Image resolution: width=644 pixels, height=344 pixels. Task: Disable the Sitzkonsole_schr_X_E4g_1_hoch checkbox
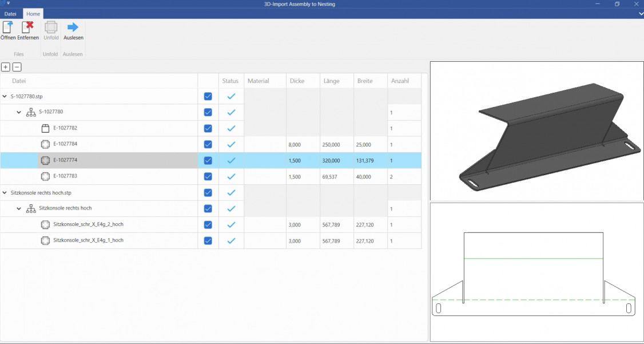click(208, 240)
